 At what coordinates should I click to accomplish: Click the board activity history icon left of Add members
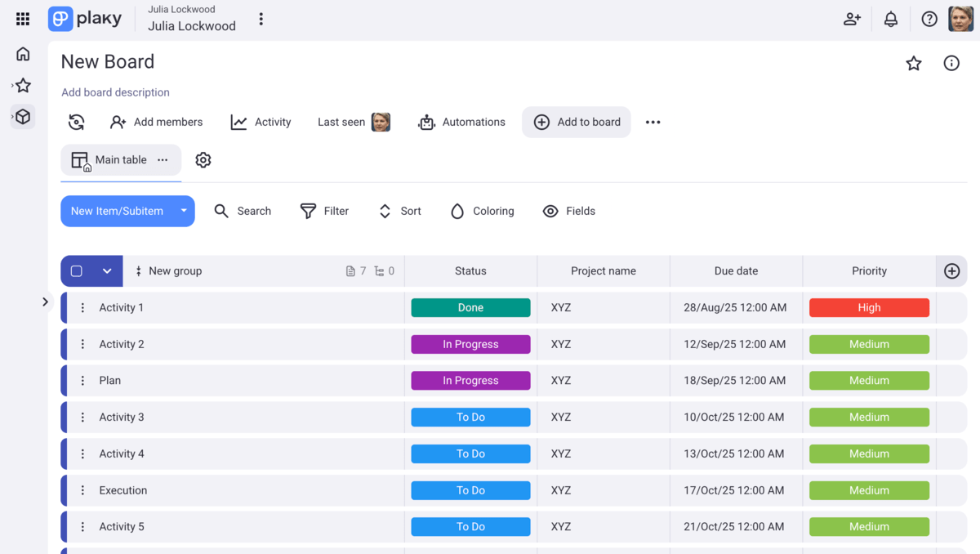click(x=76, y=122)
